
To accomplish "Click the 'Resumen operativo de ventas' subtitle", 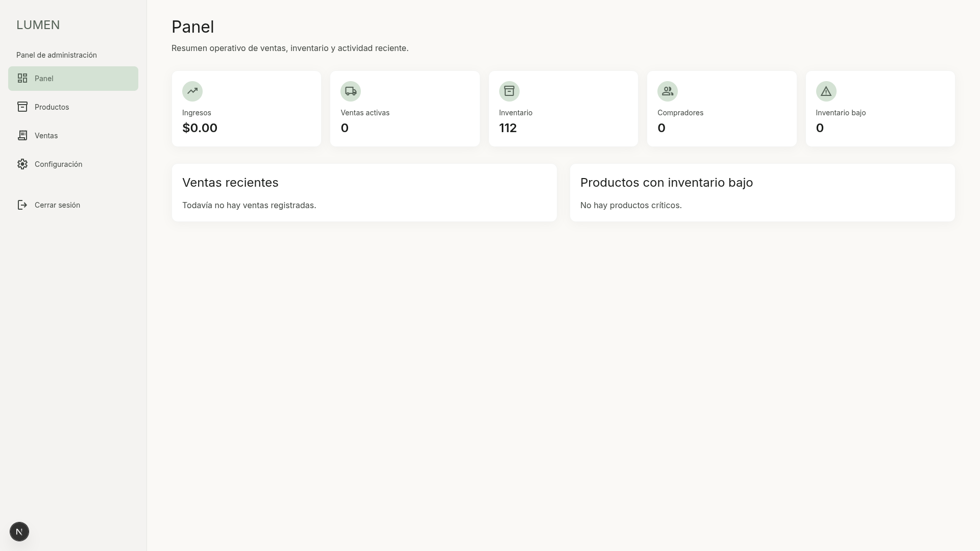I will pos(290,48).
